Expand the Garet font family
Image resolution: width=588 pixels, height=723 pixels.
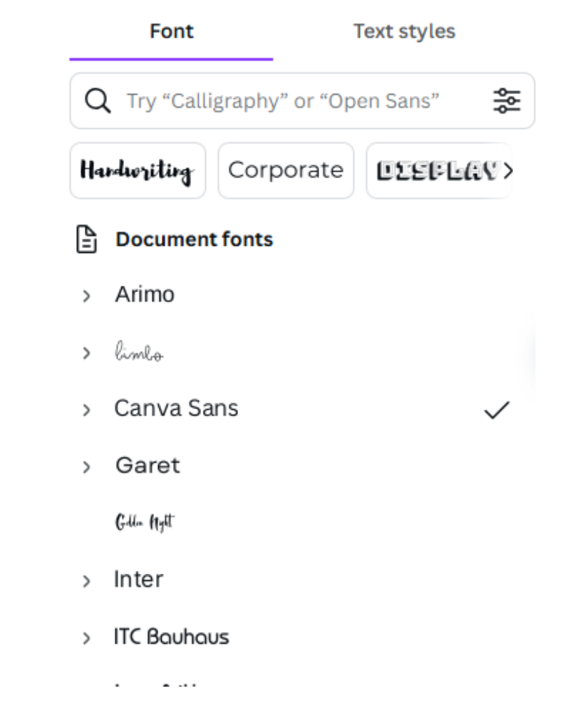tap(87, 467)
